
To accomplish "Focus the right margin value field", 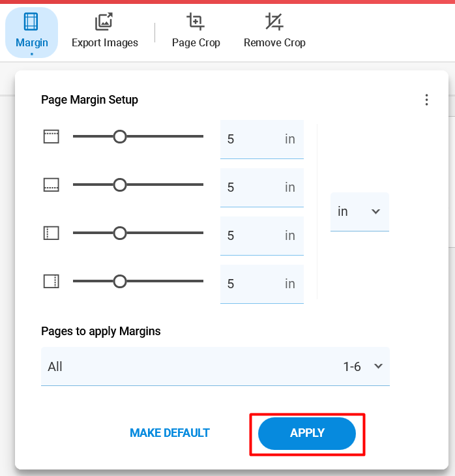I will pos(262,284).
